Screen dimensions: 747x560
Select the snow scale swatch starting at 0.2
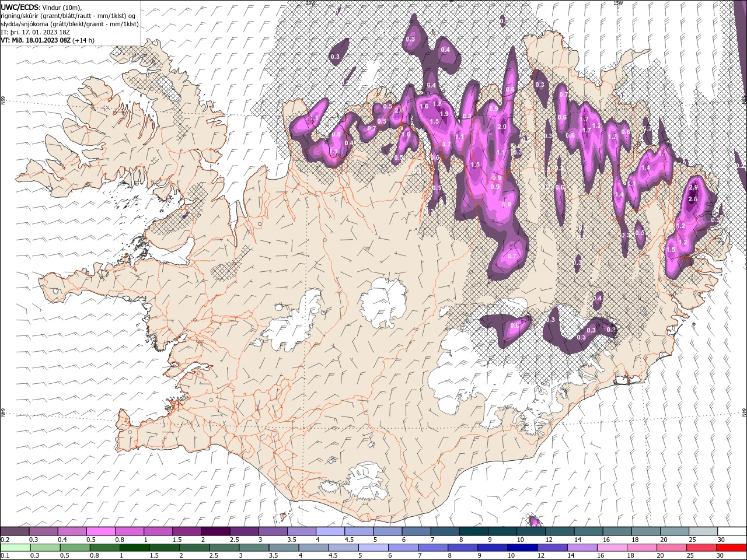click(15, 531)
